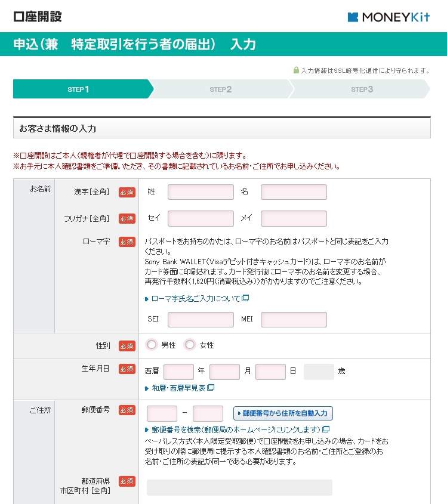This screenshot has width=447, height=504.
Task: Click the 姓 kanji surname field
Action: [201, 192]
